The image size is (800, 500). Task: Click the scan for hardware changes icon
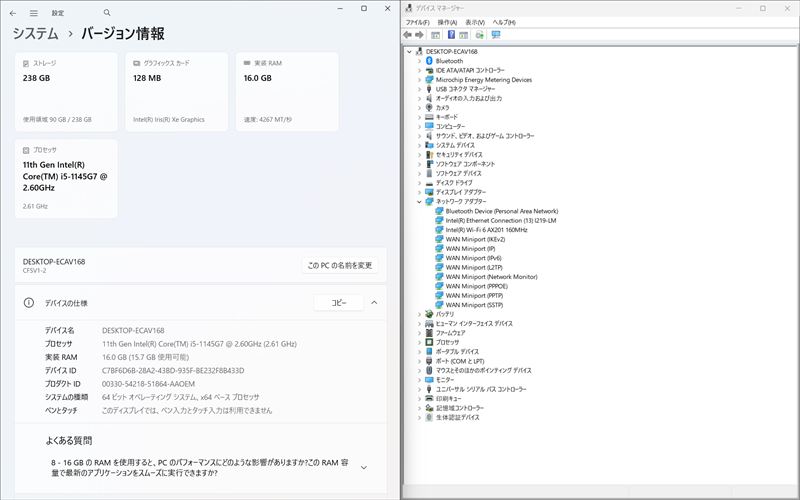pyautogui.click(x=495, y=35)
